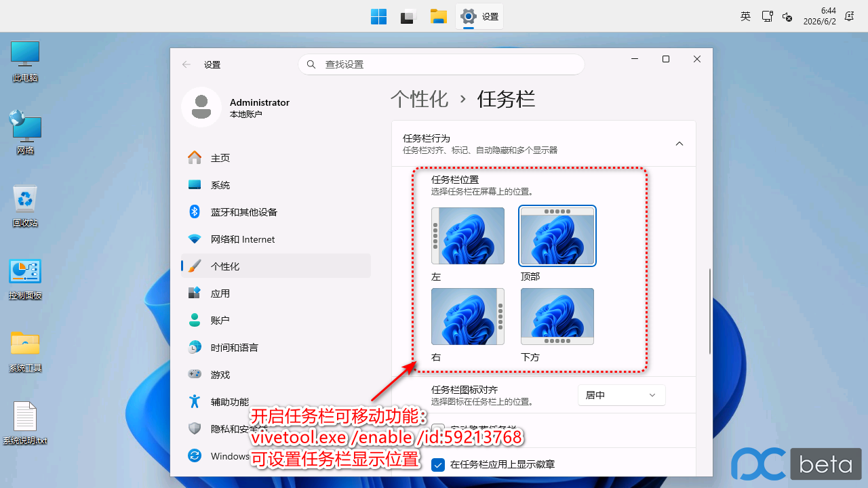Image resolution: width=868 pixels, height=488 pixels.
Task: Click the settings page vertical scrollbar
Action: tap(710, 310)
